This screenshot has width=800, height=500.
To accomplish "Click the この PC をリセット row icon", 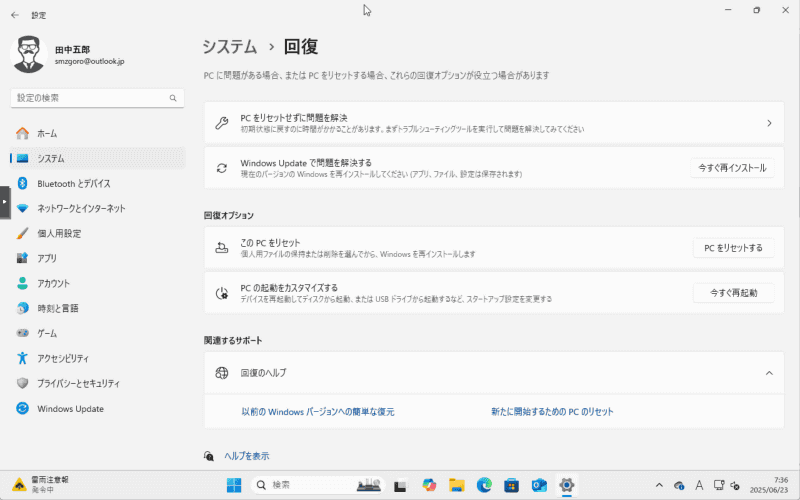I will (221, 248).
